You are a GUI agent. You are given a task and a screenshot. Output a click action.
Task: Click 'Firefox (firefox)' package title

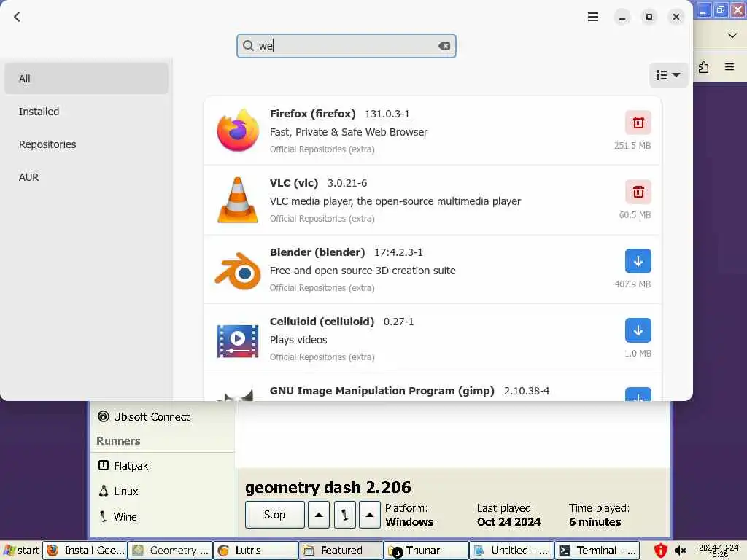312,114
